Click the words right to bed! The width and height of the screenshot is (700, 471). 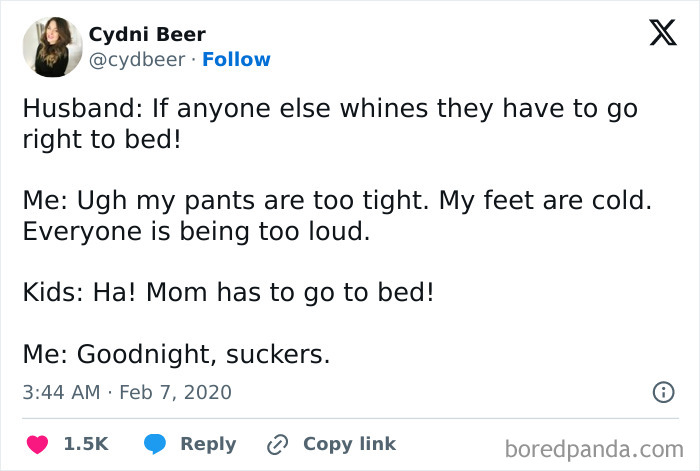[102, 138]
